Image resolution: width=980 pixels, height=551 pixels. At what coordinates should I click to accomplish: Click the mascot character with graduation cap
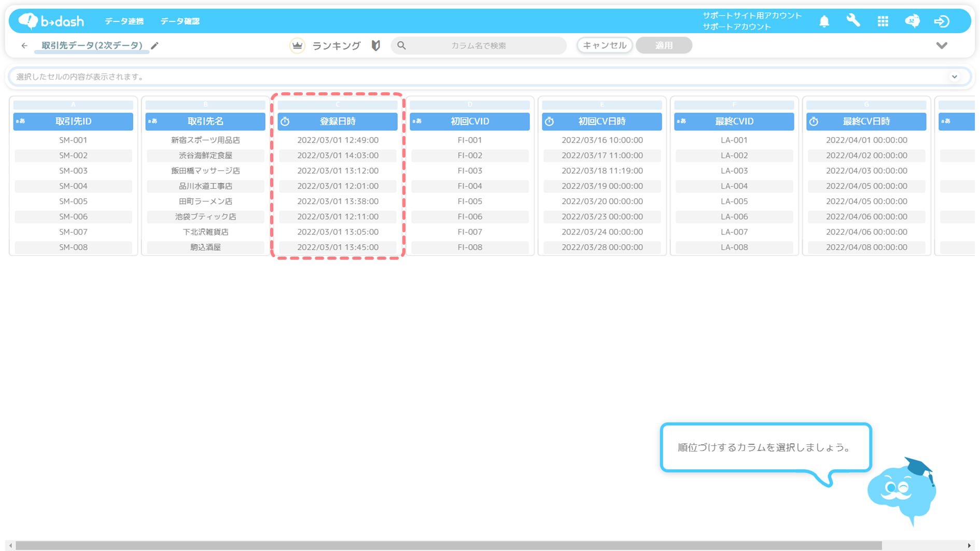(x=902, y=491)
